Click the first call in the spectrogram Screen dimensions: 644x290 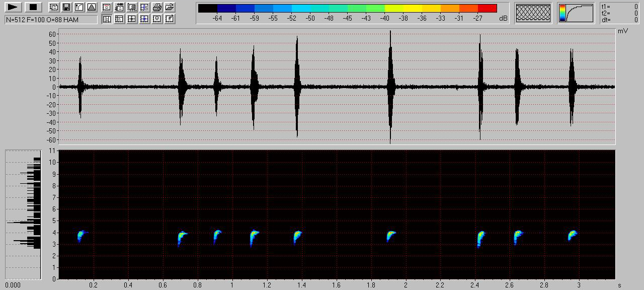81,236
